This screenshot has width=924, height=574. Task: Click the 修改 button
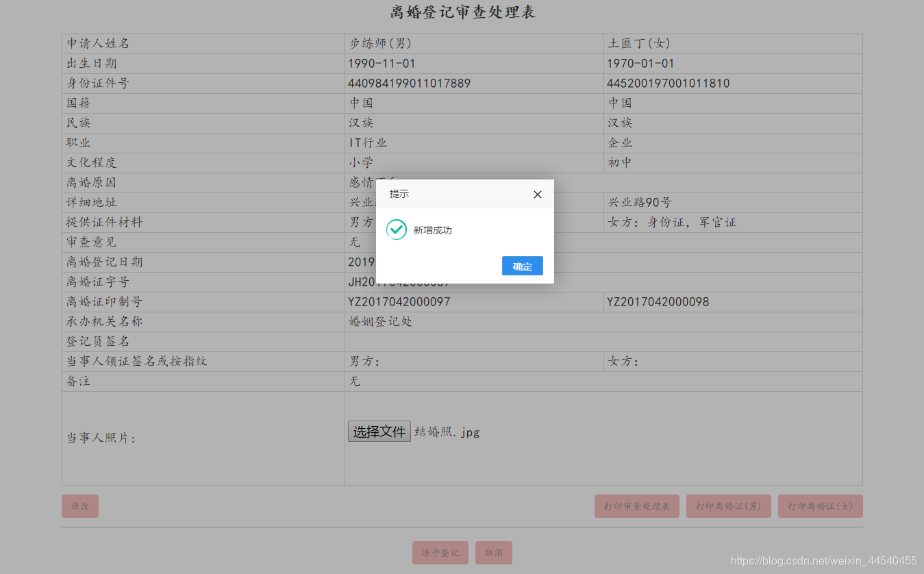[80, 506]
